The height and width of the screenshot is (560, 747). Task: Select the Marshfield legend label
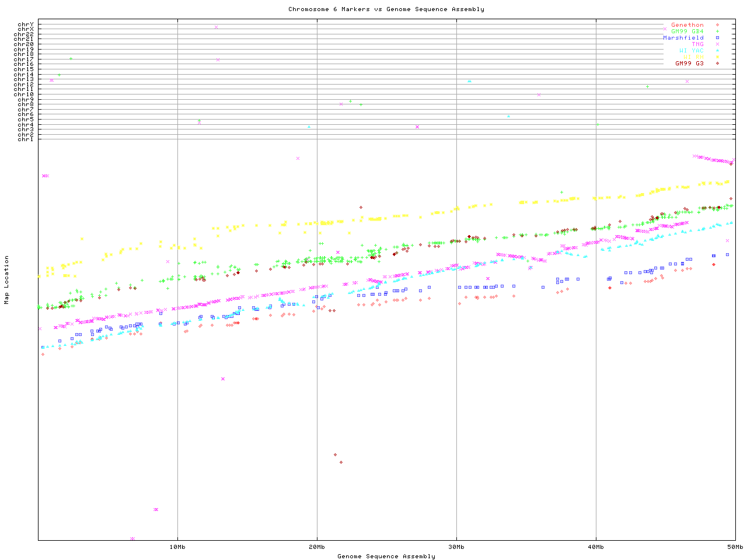point(683,38)
